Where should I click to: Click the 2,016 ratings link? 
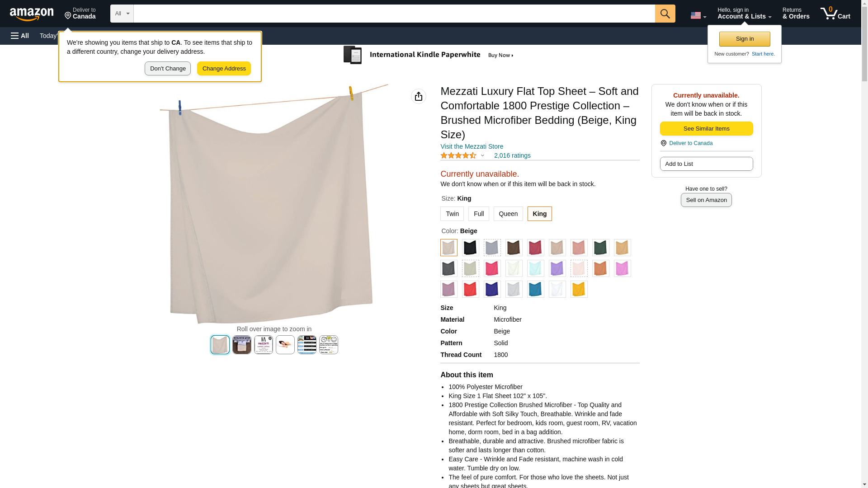point(512,155)
